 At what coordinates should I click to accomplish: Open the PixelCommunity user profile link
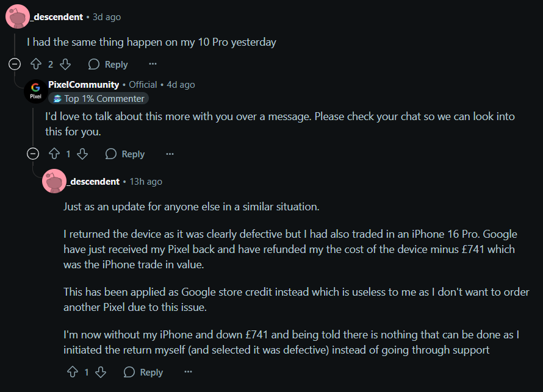83,85
